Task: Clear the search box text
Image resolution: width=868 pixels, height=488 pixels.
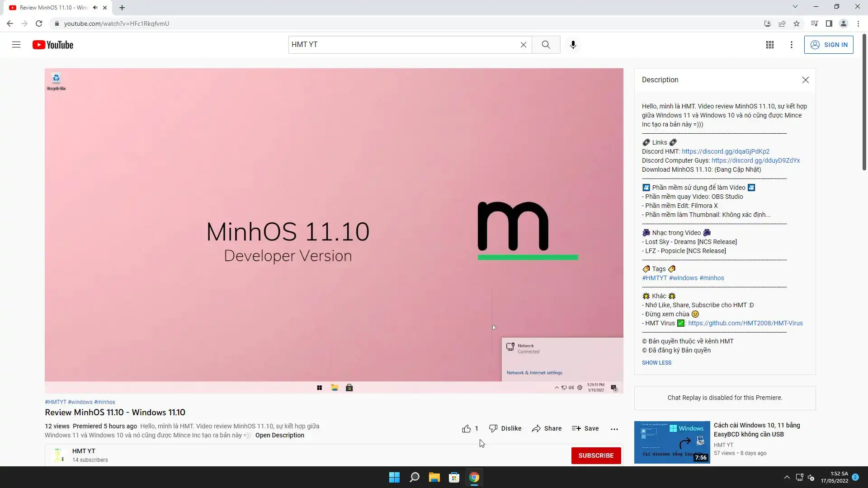Action: pos(523,45)
